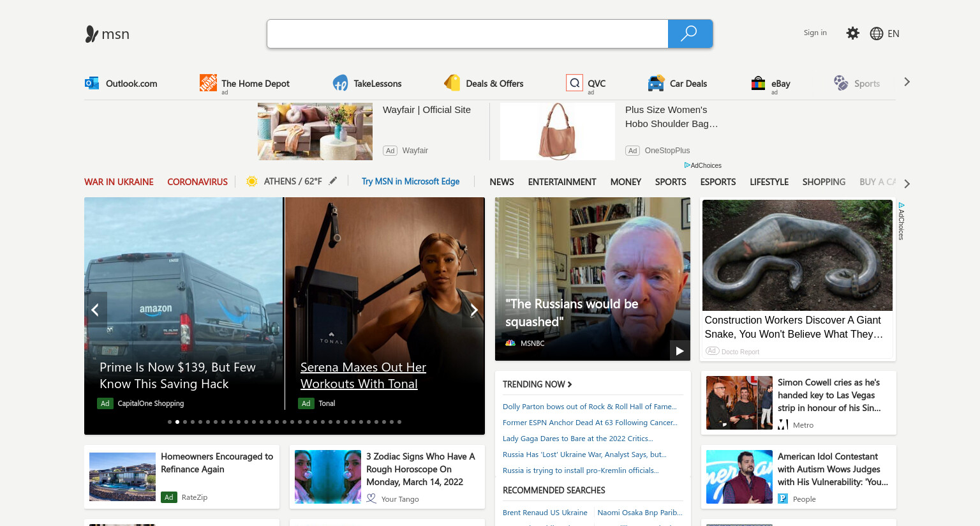The image size is (980, 526).
Task: Click the QVC logo icon
Action: (x=574, y=83)
